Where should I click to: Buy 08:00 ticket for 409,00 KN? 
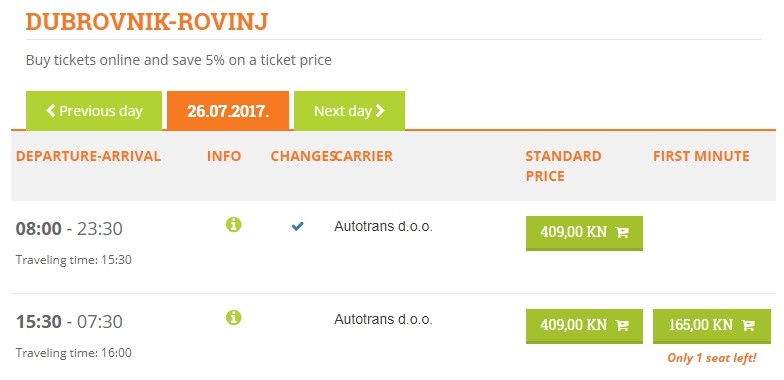[x=584, y=233]
